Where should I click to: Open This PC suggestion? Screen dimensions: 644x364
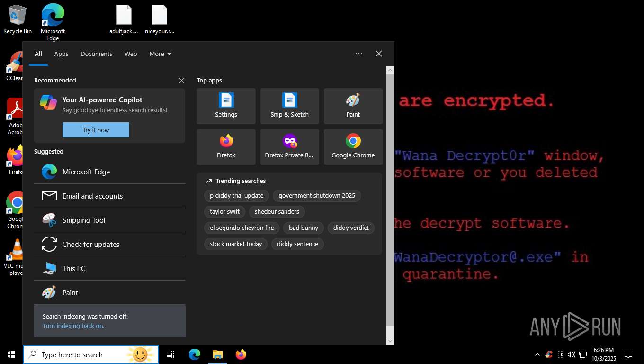pyautogui.click(x=109, y=268)
